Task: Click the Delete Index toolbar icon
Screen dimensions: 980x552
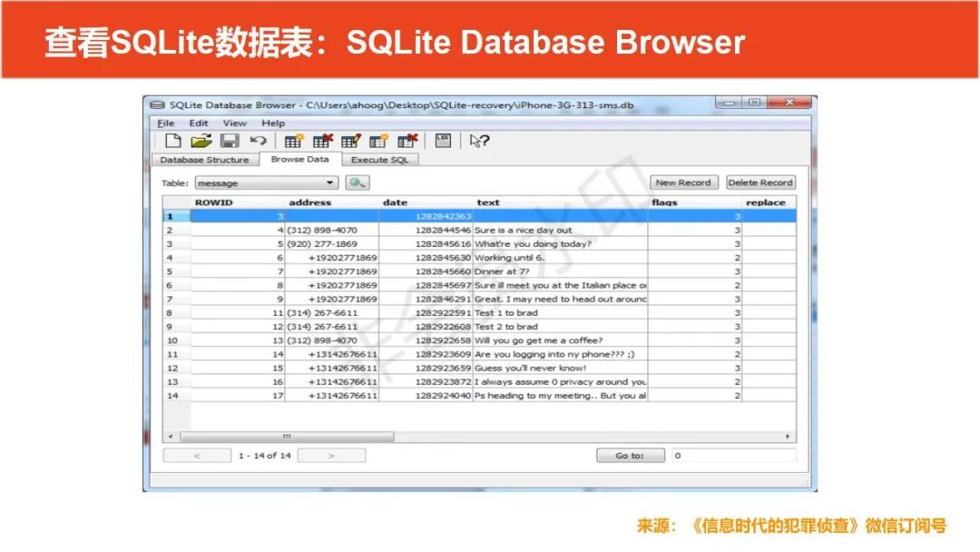Action: click(407, 142)
